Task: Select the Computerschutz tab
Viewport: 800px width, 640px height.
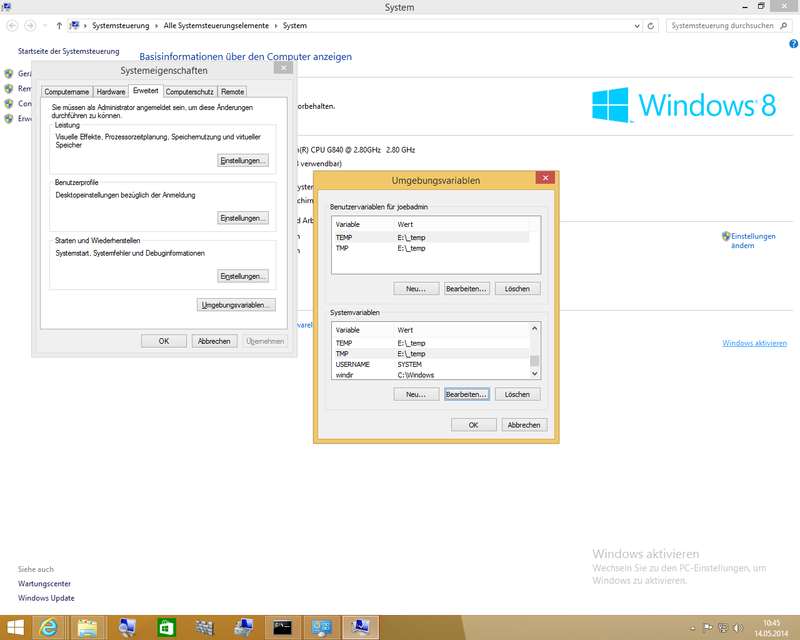Action: click(190, 91)
